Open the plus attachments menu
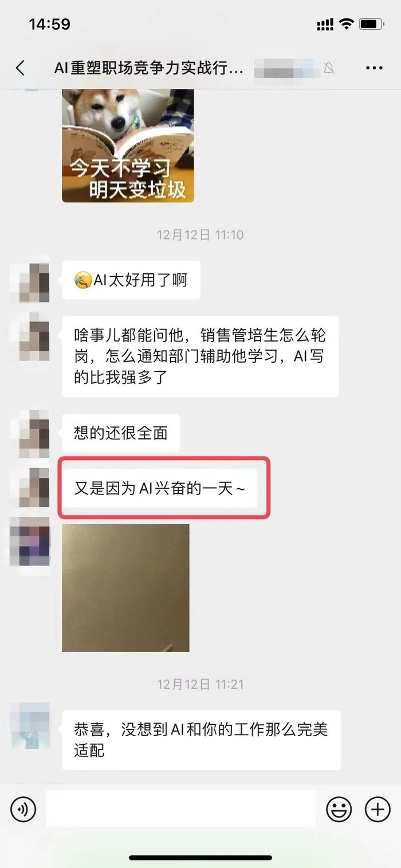 click(x=378, y=809)
